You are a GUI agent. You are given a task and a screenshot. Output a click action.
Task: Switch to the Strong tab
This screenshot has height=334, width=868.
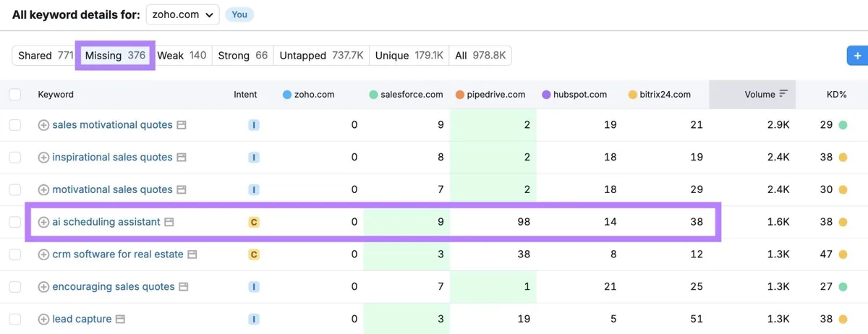[x=242, y=56]
